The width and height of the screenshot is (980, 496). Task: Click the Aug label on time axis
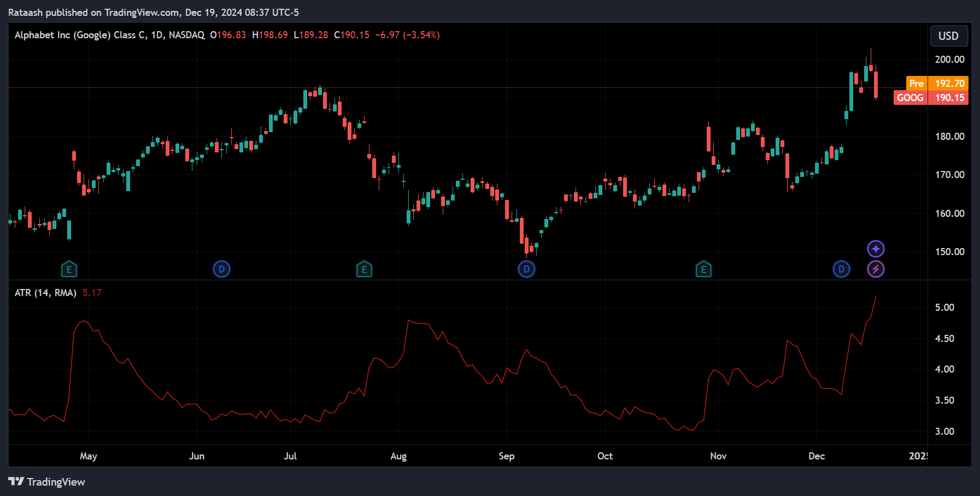[398, 456]
